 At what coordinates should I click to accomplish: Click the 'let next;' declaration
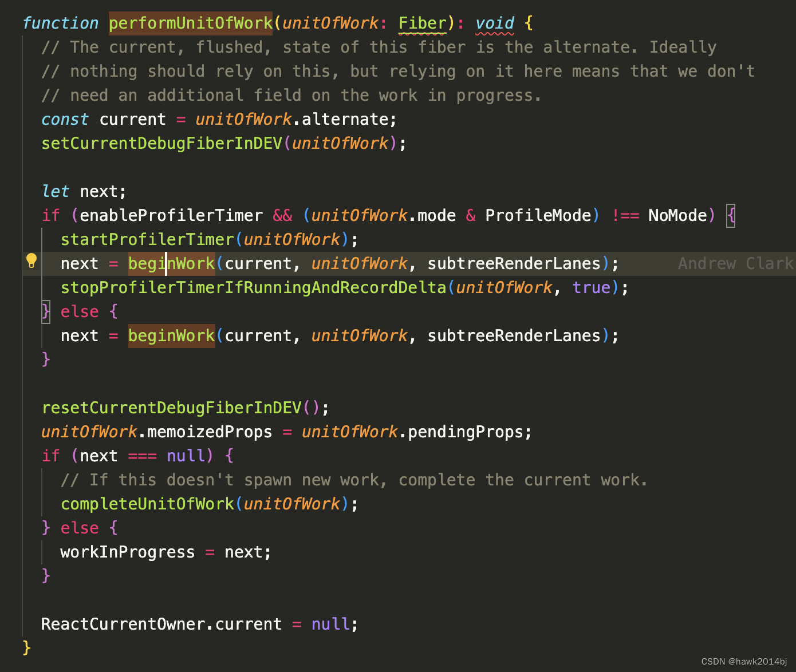84,191
